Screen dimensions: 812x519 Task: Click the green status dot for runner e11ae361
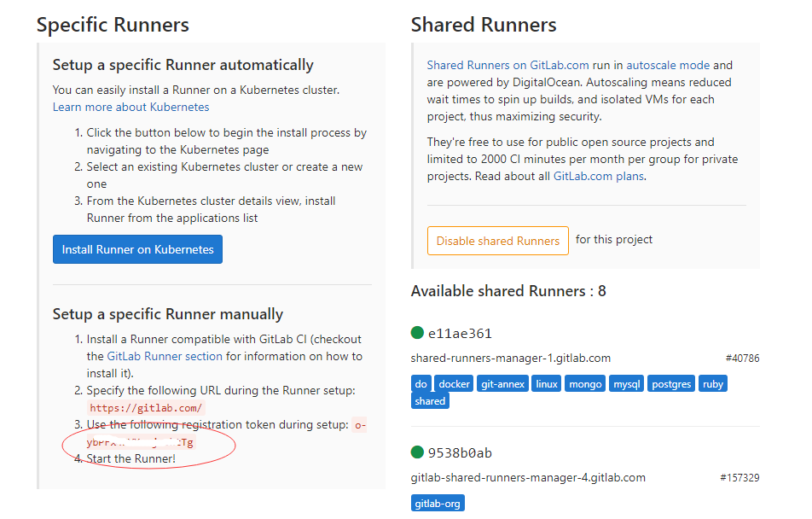[417, 333]
